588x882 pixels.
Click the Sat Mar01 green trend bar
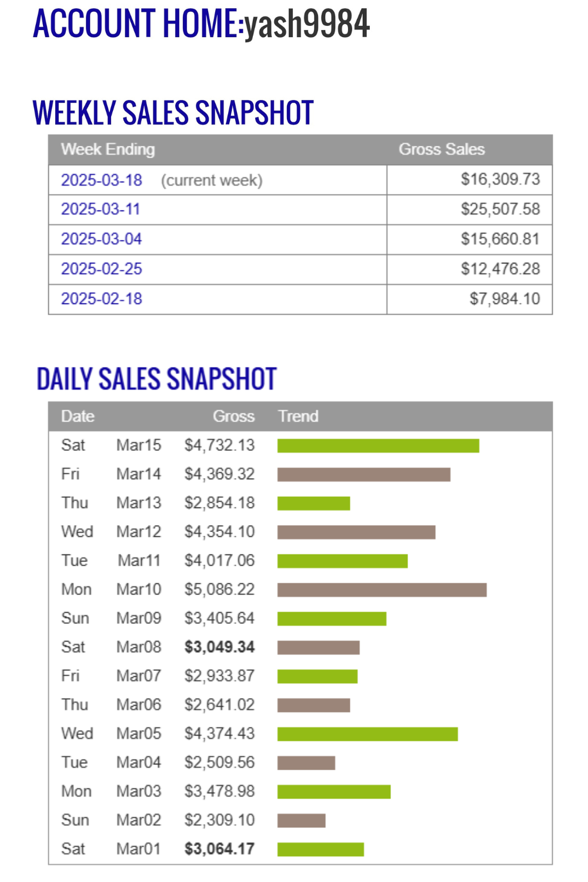[x=320, y=849]
